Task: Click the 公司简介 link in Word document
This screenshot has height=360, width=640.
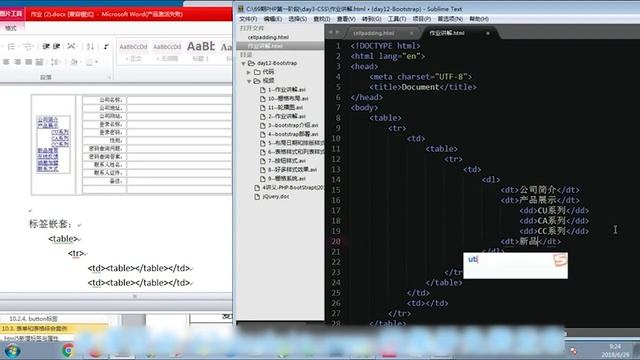Action: coord(47,119)
